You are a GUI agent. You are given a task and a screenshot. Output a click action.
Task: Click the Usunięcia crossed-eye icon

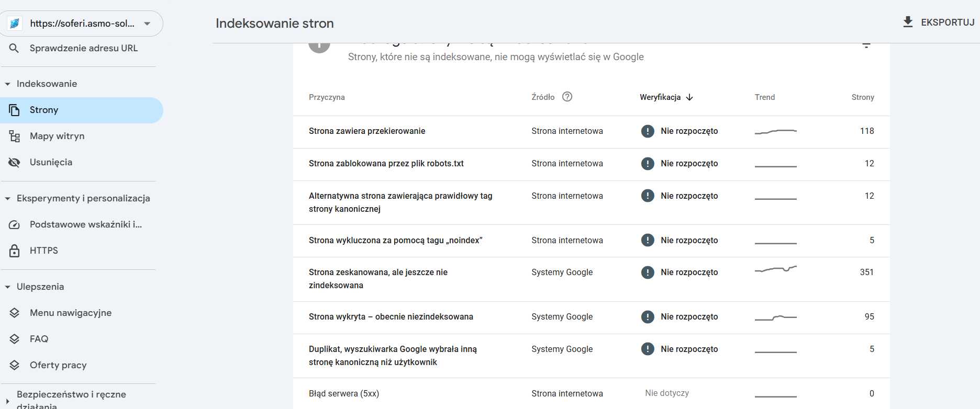14,163
